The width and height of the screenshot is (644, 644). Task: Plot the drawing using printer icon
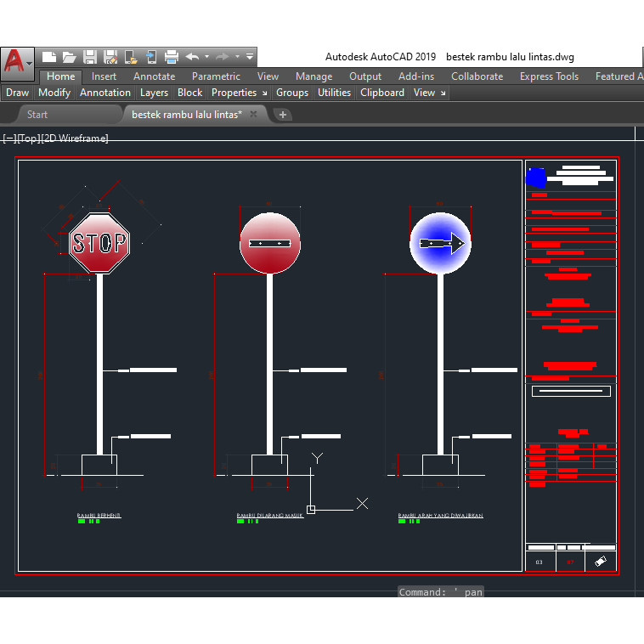(172, 57)
